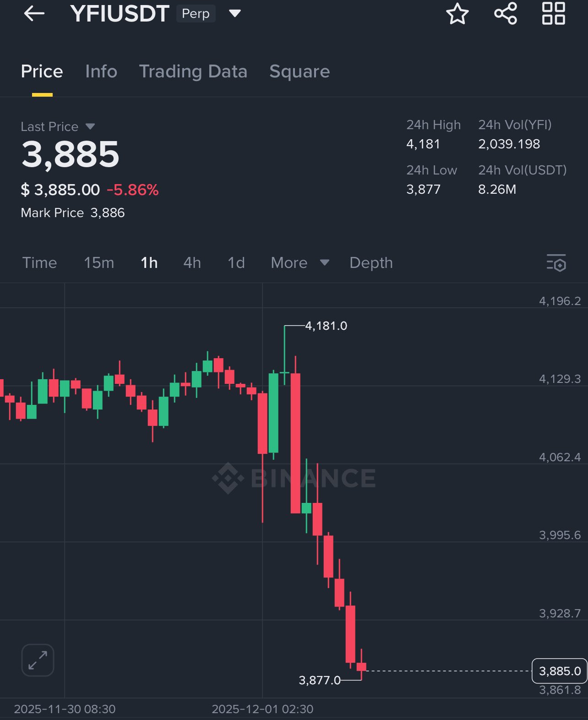
Task: Switch to the Trading Data tab
Action: pos(193,71)
